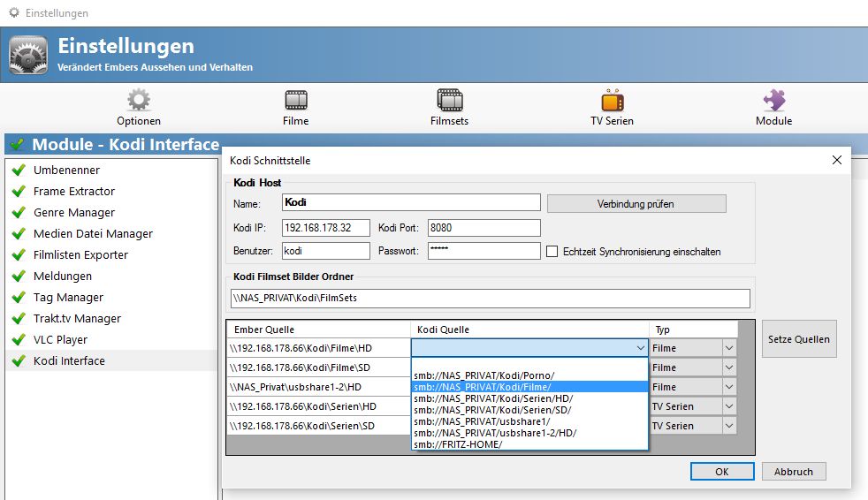
Task: Open Typ dropdown for Kodi\Filme\HD row
Action: pyautogui.click(x=729, y=348)
